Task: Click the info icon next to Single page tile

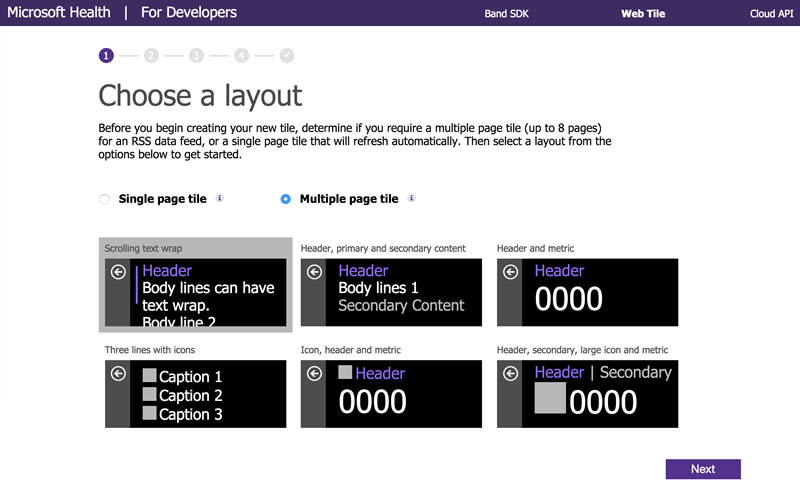Action: (219, 198)
